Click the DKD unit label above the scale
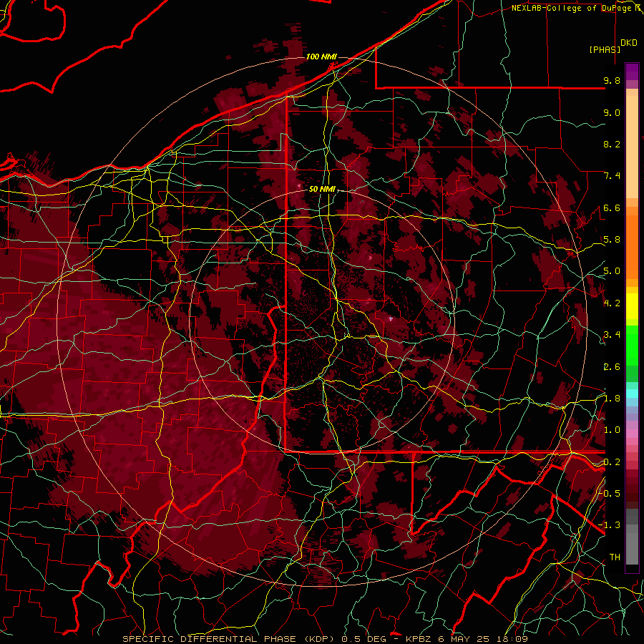The height and width of the screenshot is (644, 644). [x=629, y=43]
